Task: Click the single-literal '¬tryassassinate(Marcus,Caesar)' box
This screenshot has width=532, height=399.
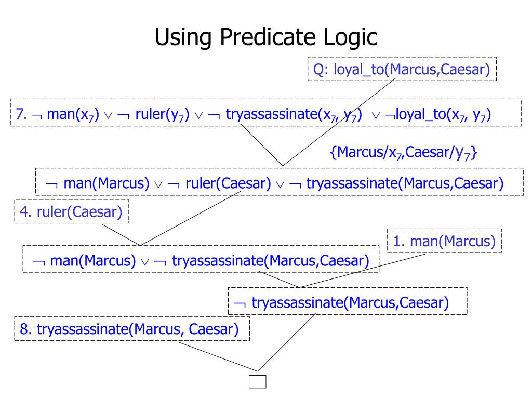Action: [x=348, y=301]
